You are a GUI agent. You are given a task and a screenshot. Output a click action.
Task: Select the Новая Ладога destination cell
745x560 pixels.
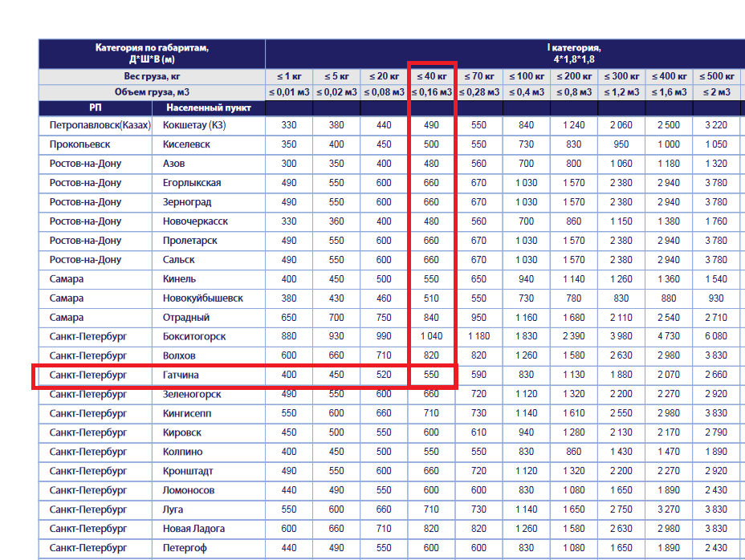coord(193,529)
